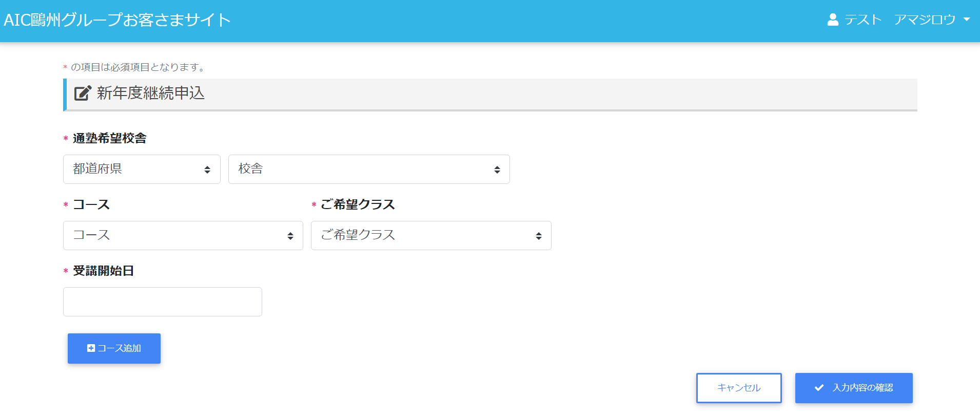
Task: Focus the 受講開始日 date input field
Action: point(162,302)
